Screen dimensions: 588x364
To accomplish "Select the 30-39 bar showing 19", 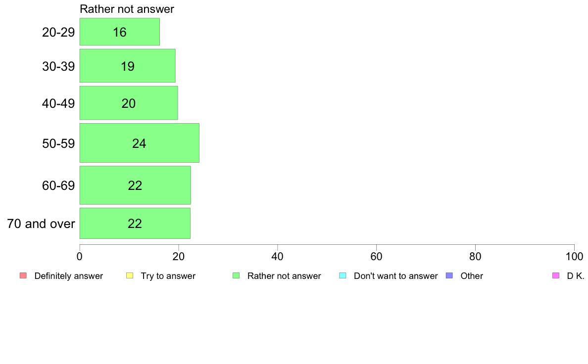I will [x=127, y=66].
